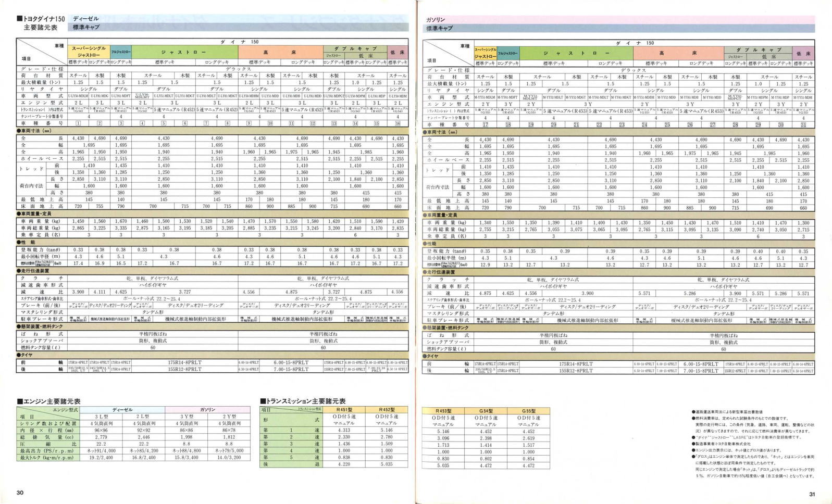832x504 pixels.
Task: Click the boxed vehicle number 28
Action: (735, 125)
